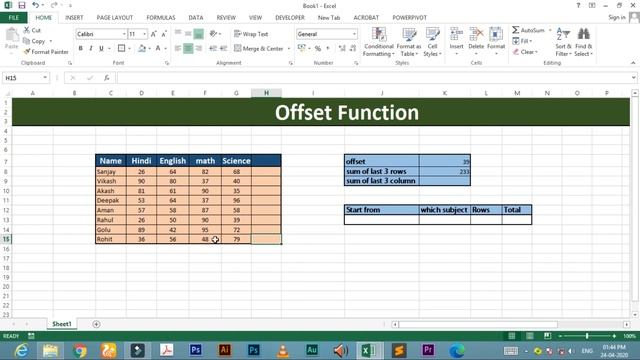Click the Comma Style icon
The width and height of the screenshot is (640, 360).
pos(328,49)
